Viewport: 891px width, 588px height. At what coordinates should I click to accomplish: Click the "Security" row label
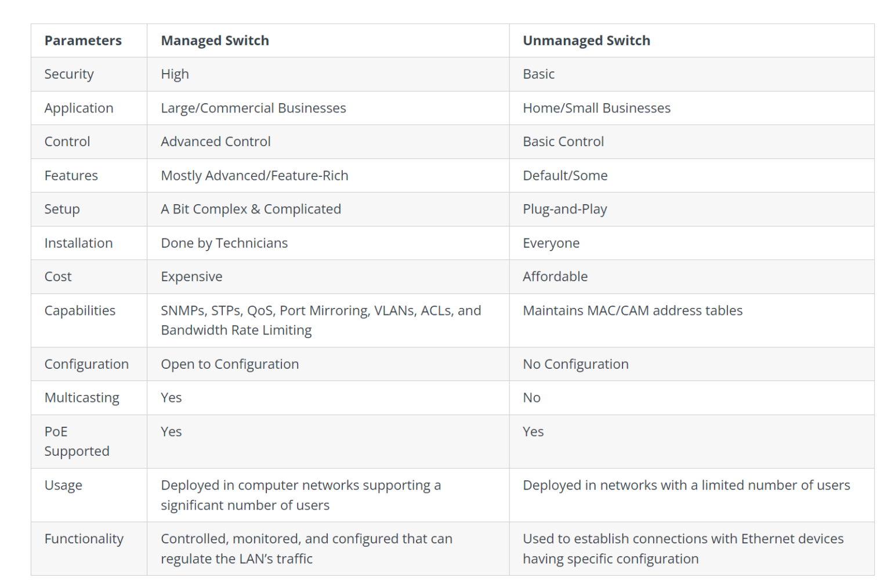pos(69,74)
